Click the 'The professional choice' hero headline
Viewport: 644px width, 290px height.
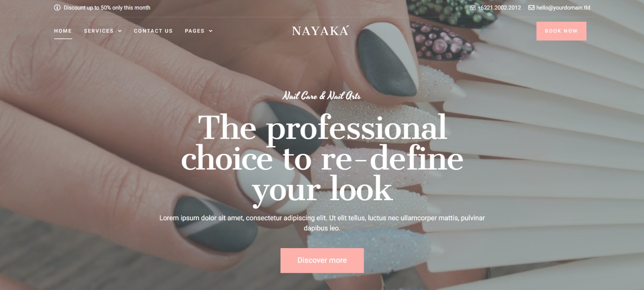coord(322,158)
